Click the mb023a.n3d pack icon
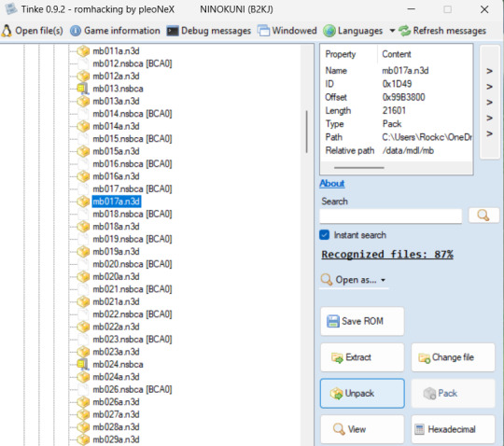This screenshot has width=504, height=446. (83, 352)
